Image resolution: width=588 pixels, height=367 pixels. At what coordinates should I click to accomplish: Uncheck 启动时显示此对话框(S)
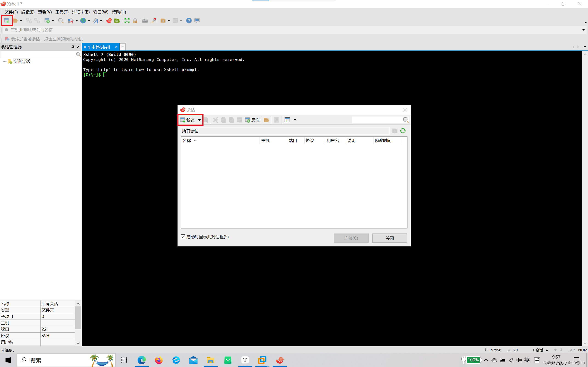click(183, 237)
